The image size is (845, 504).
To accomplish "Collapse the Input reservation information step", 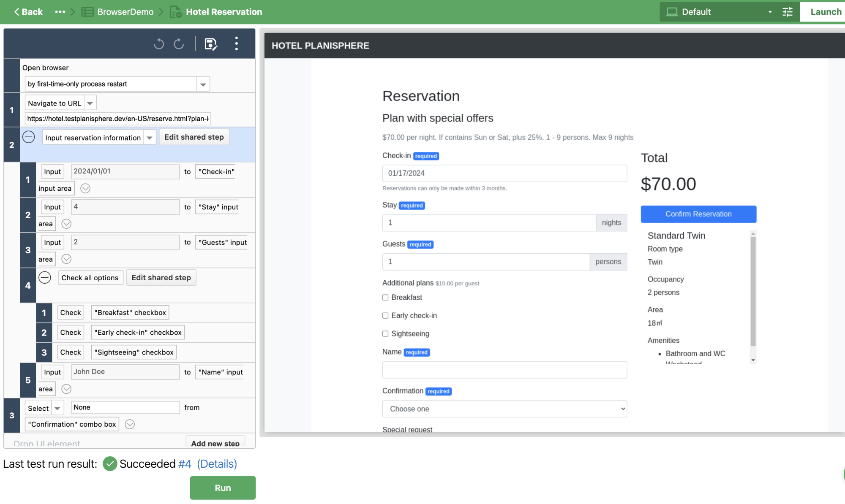I will pyautogui.click(x=29, y=137).
